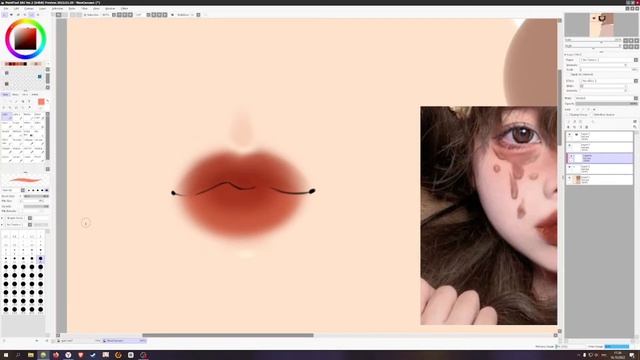This screenshot has width=640, height=360.
Task: Flip the canvas view horizontally
Action: (x=172, y=15)
